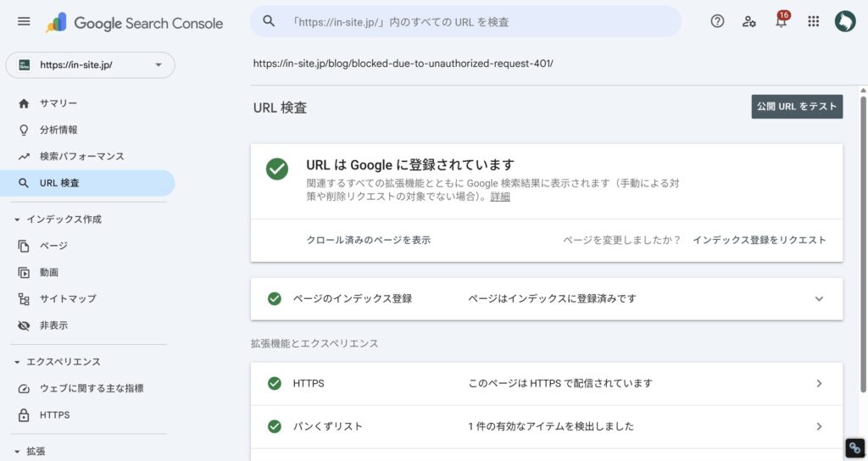The width and height of the screenshot is (868, 461).
Task: Open the help question mark icon
Action: coord(717,21)
